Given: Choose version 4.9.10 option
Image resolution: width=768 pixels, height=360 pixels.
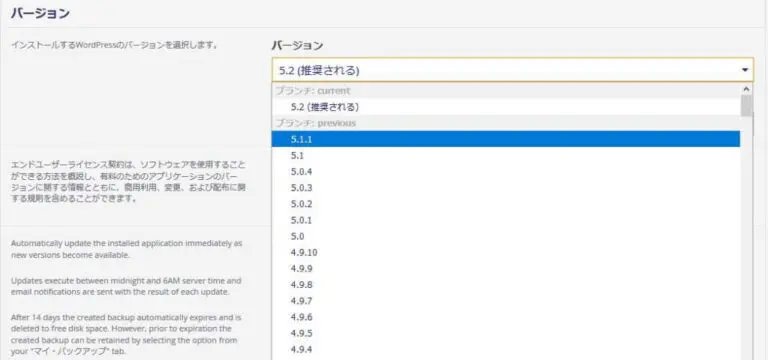Looking at the screenshot, I should pyautogui.click(x=506, y=252).
